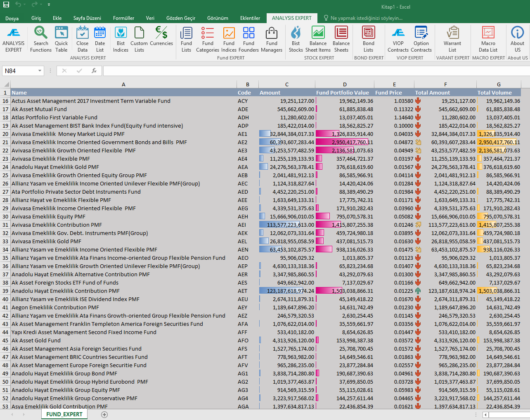Switch to the Giriş ribbon tab

(36, 18)
